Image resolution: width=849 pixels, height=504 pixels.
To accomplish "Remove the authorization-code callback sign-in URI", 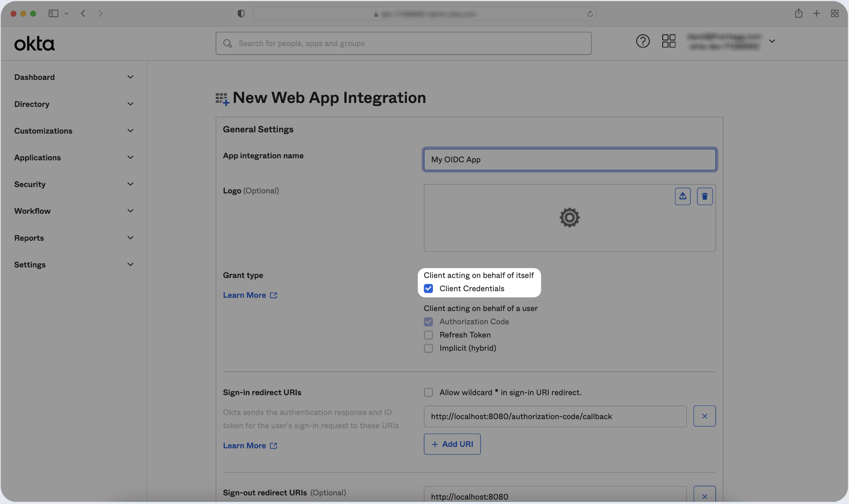I will (x=704, y=416).
